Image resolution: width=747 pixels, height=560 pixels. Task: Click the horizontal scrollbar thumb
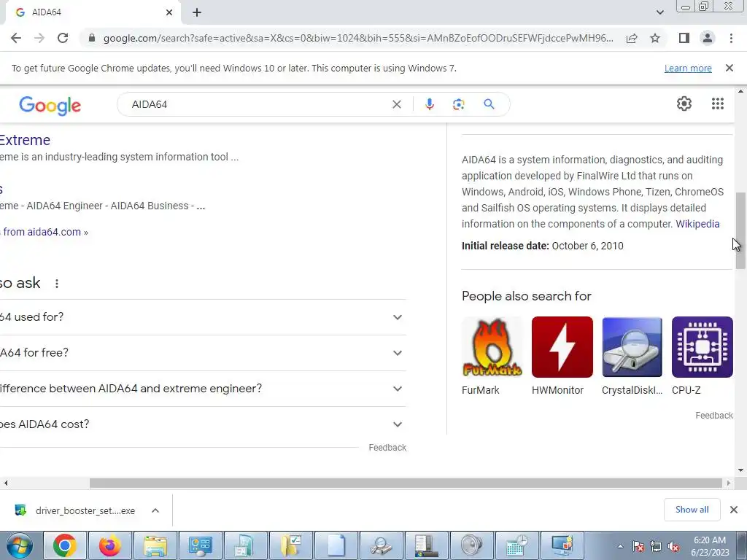[x=406, y=483]
